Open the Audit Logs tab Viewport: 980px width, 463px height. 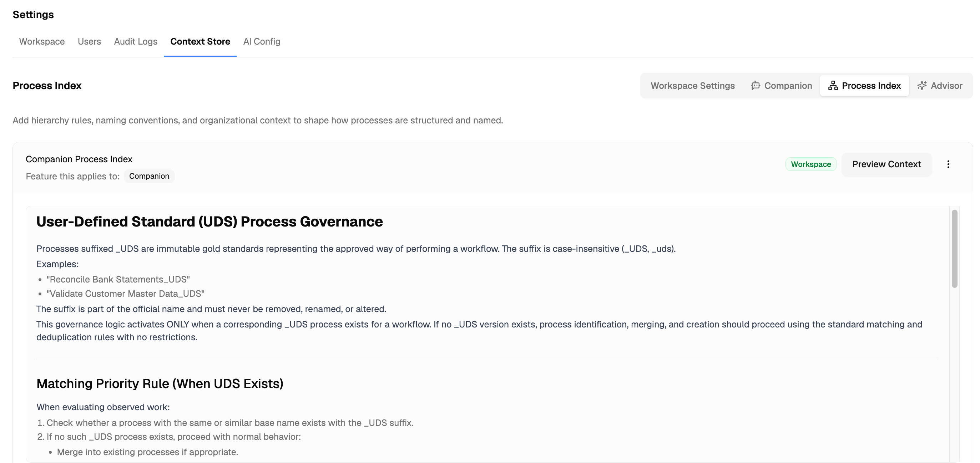point(135,41)
